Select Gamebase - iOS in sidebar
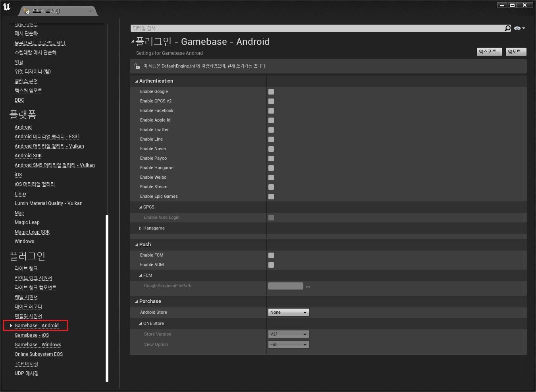The image size is (536, 392). [x=32, y=335]
